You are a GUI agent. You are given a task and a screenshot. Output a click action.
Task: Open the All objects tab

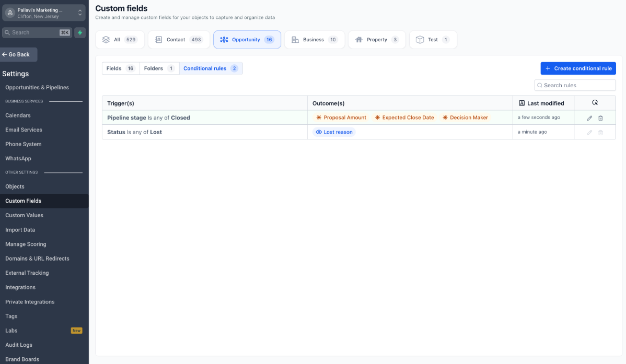tap(120, 40)
